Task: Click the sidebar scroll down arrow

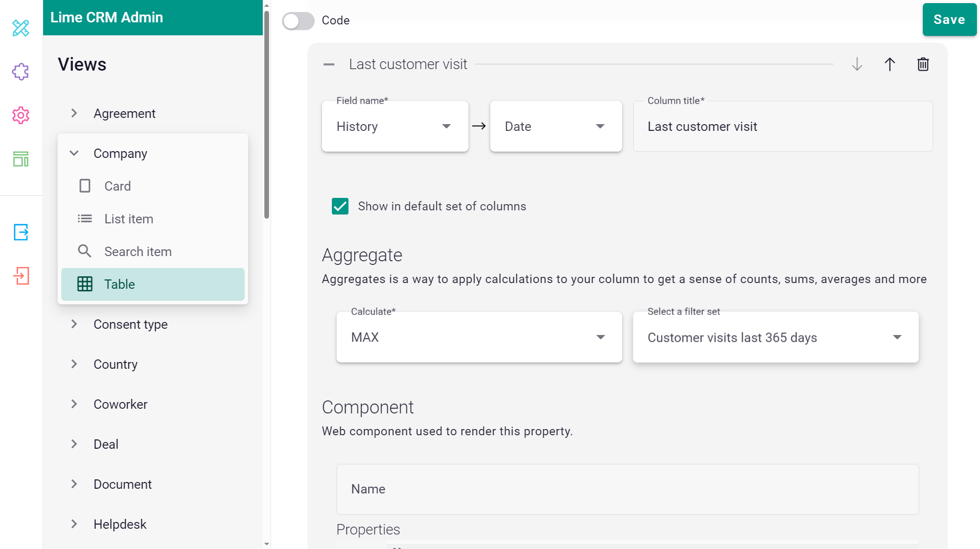Action: point(266,544)
